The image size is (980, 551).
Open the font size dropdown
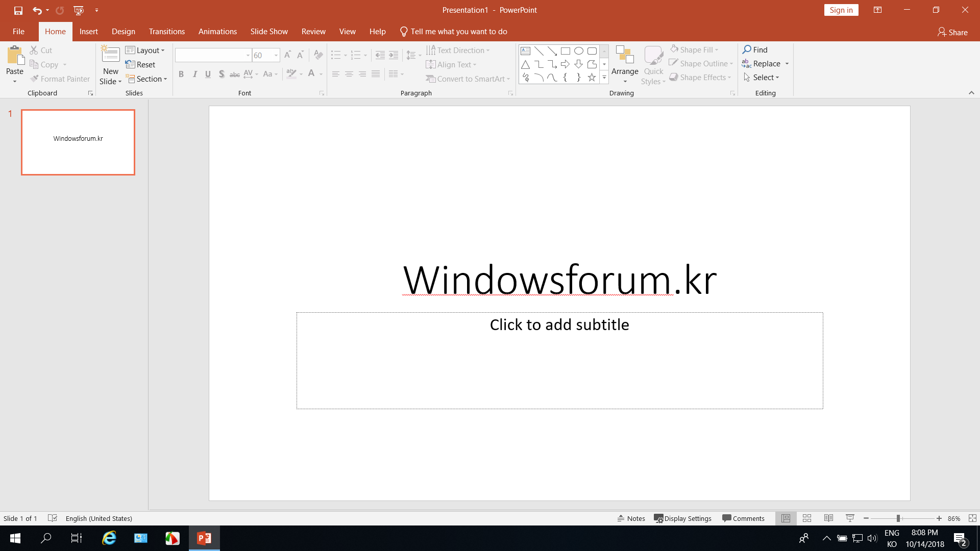276,55
